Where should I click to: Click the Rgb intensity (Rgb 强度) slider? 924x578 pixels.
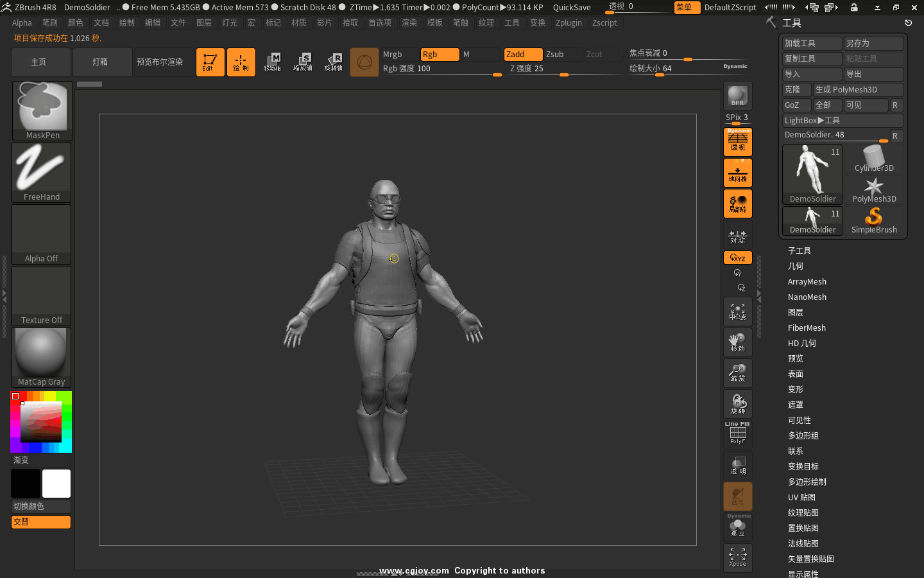pos(441,69)
